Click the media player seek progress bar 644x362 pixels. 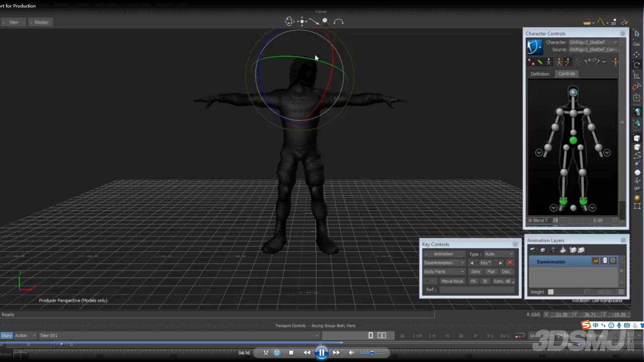(x=322, y=342)
